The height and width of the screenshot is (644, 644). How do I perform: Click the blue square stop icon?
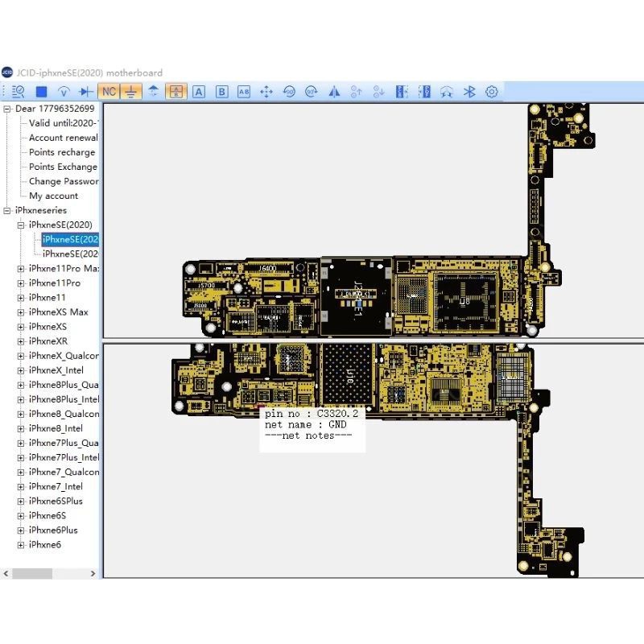(41, 91)
